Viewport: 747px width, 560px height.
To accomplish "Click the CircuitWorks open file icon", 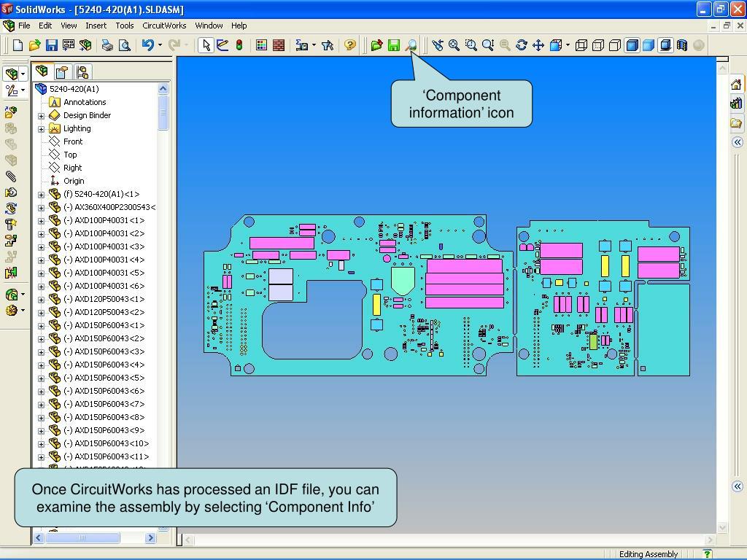I will (376, 45).
